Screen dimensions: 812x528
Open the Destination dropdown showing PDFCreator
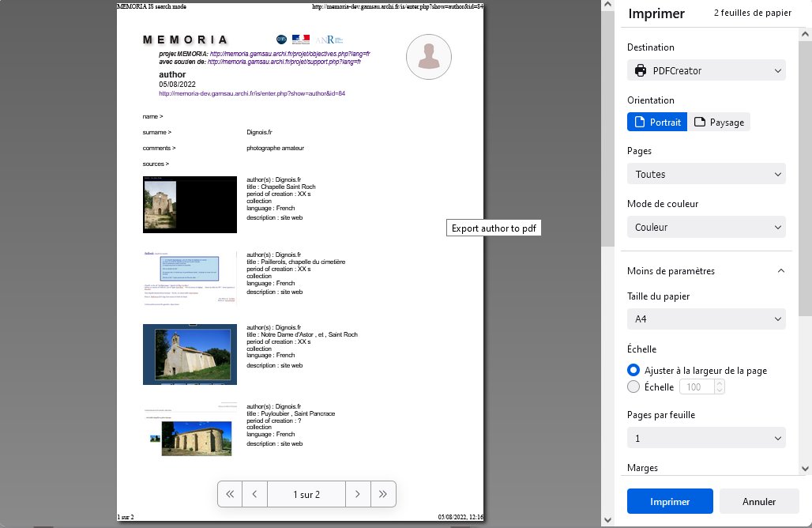click(706, 70)
